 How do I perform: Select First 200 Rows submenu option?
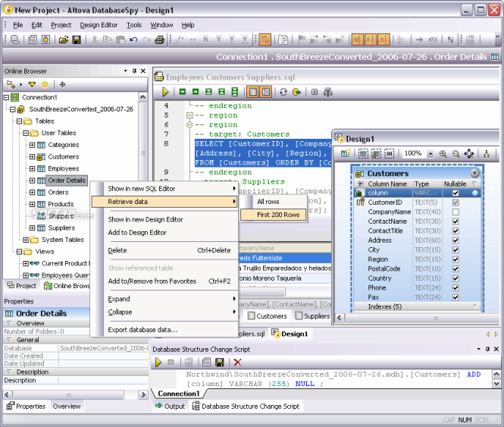point(273,215)
